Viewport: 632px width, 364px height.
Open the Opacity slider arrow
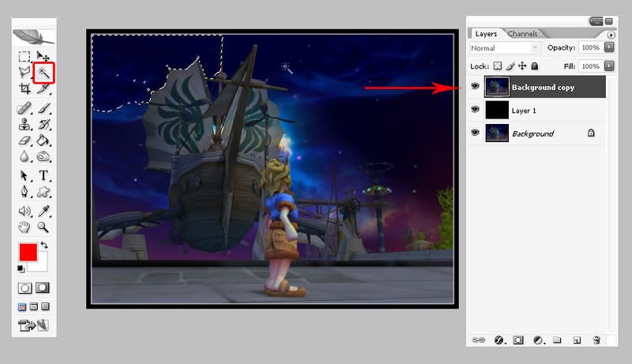(x=609, y=47)
